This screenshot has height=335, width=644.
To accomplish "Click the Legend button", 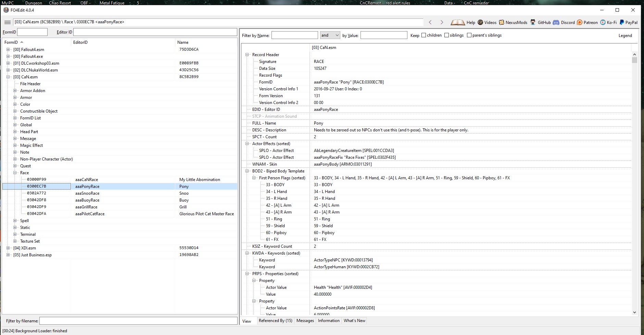I will pyautogui.click(x=625, y=36).
